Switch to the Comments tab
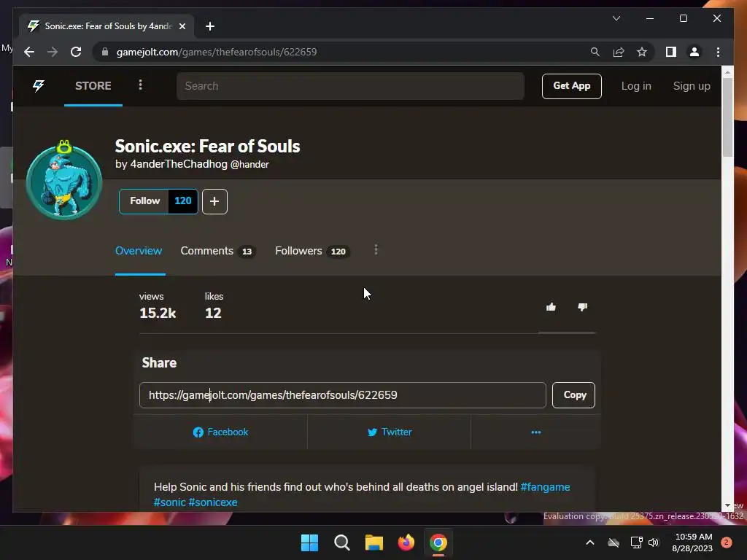The width and height of the screenshot is (747, 560). tap(217, 251)
